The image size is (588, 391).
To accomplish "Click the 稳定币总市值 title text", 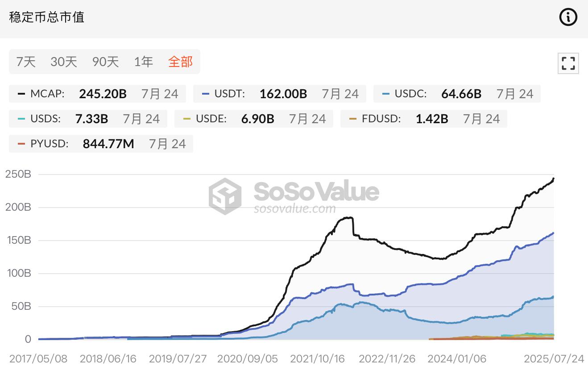I will click(x=47, y=17).
